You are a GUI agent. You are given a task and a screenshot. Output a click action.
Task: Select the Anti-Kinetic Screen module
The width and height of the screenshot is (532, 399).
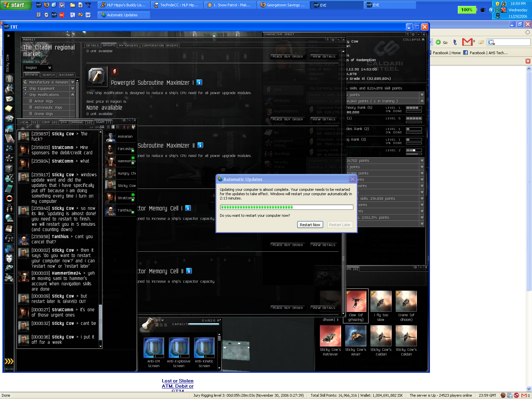[x=204, y=348]
